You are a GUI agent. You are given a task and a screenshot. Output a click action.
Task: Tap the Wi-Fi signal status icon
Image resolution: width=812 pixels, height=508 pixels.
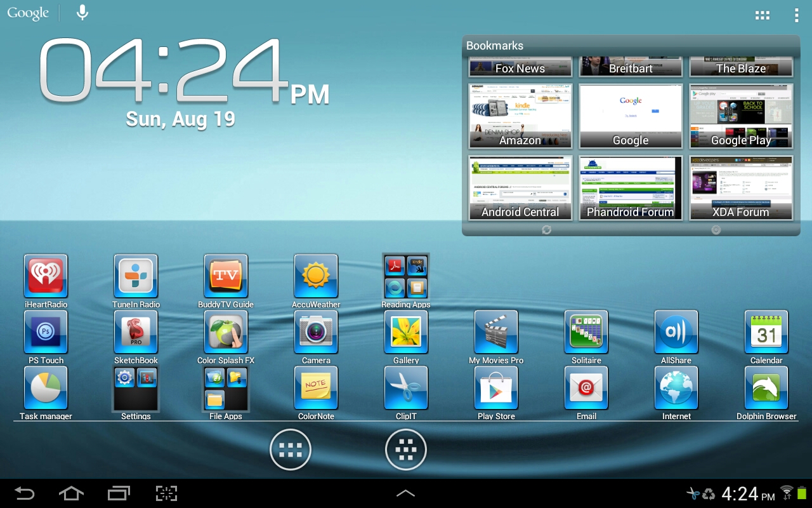[x=787, y=493]
